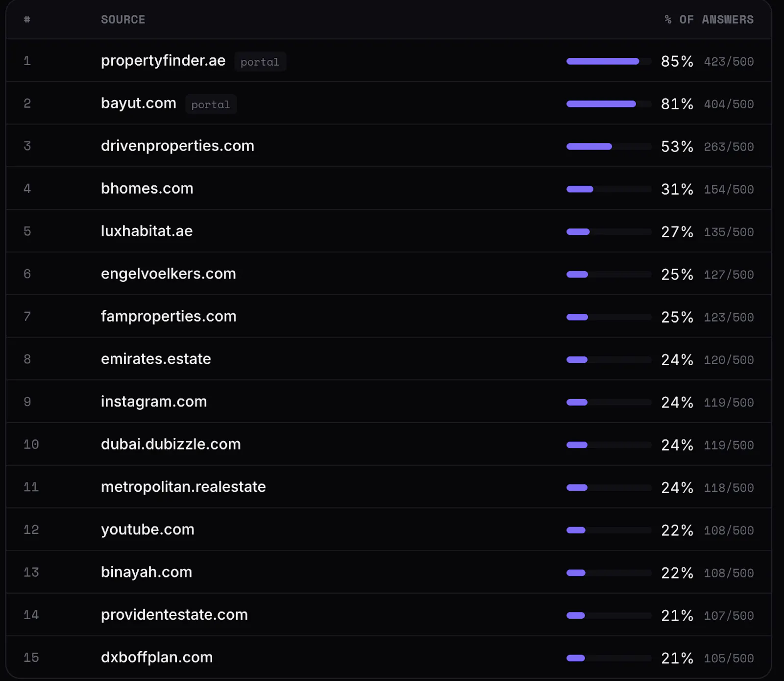Viewport: 784px width, 681px height.
Task: Select the drivenproperties.com row
Action: [x=389, y=146]
